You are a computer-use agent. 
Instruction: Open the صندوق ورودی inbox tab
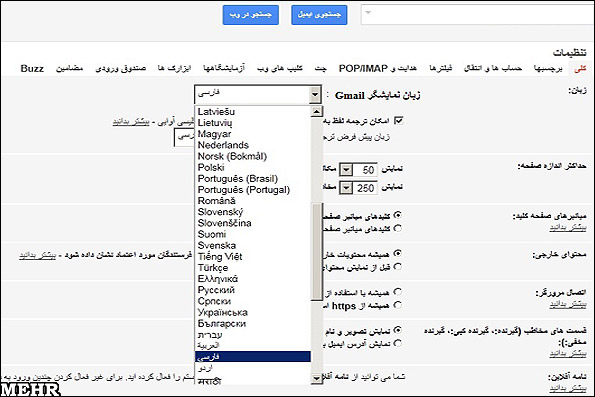[121, 69]
